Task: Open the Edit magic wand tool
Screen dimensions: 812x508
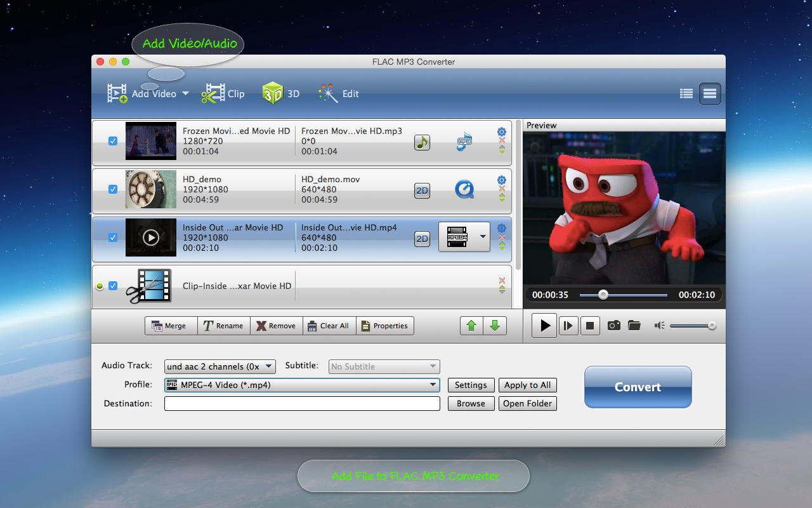Action: [327, 93]
